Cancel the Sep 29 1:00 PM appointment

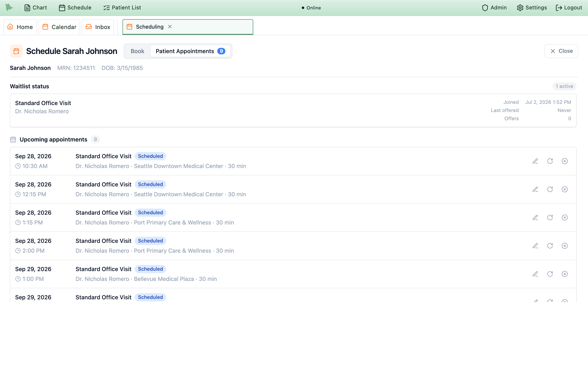[x=565, y=274]
